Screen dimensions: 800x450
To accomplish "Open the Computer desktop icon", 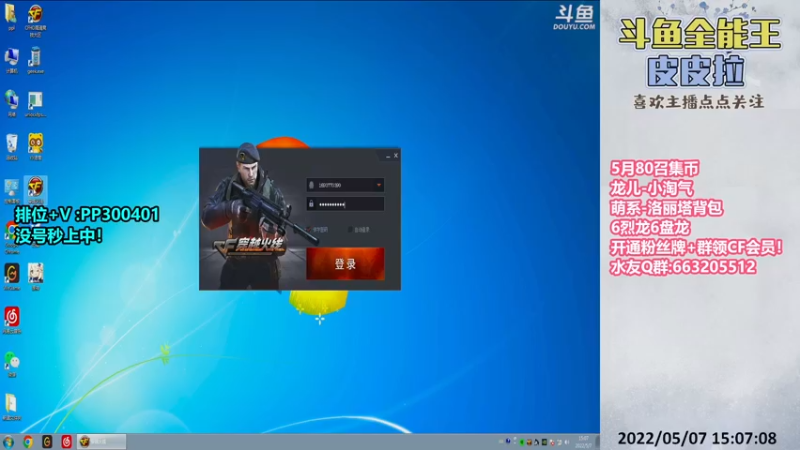I will click(11, 60).
